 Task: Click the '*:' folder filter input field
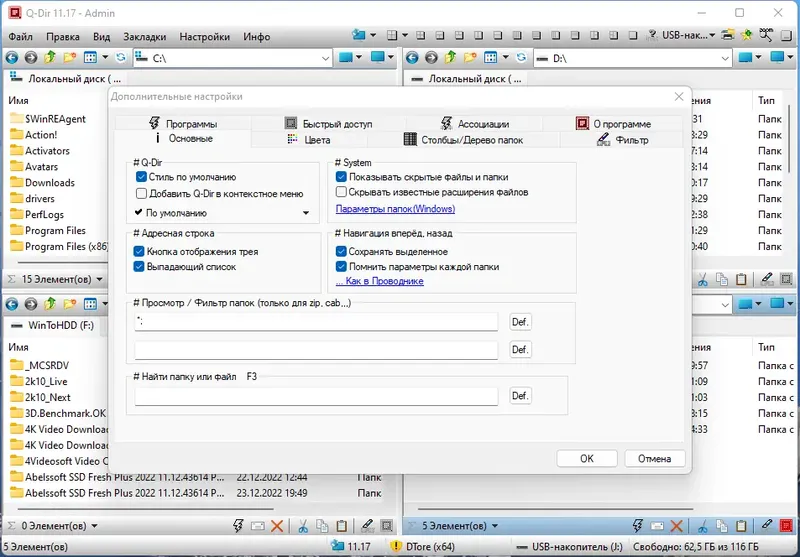pos(316,322)
